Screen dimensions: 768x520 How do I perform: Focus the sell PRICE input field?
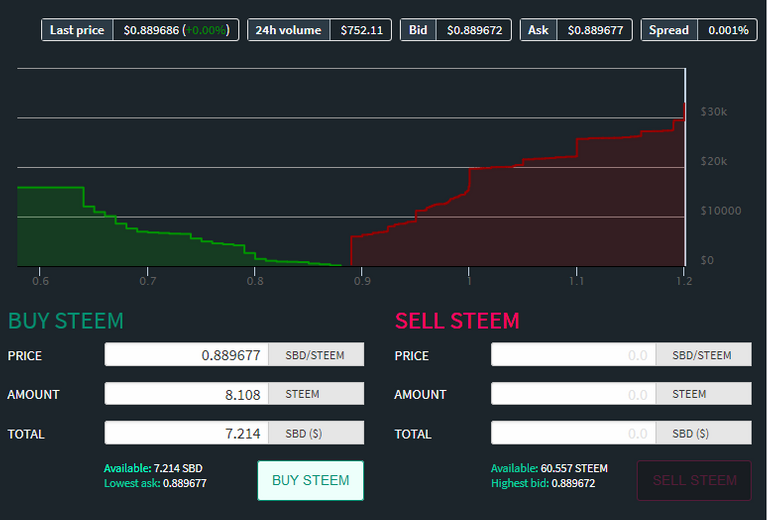coord(574,355)
